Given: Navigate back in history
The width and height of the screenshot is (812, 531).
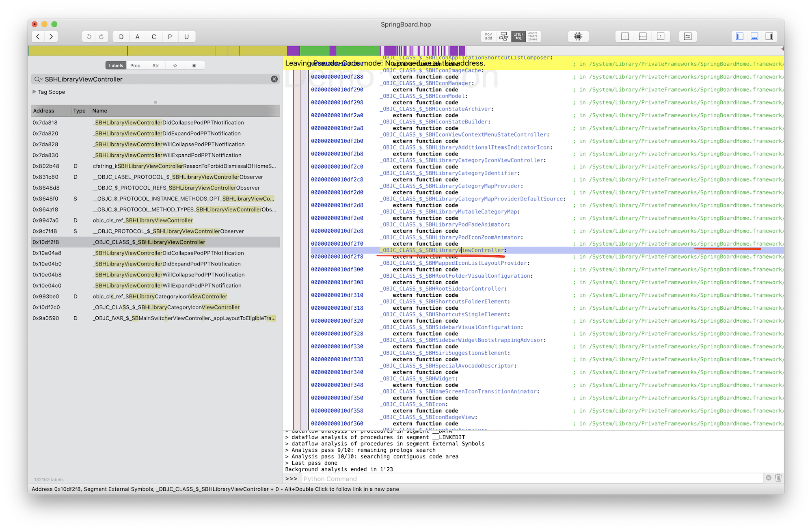Looking at the screenshot, I should [x=38, y=37].
